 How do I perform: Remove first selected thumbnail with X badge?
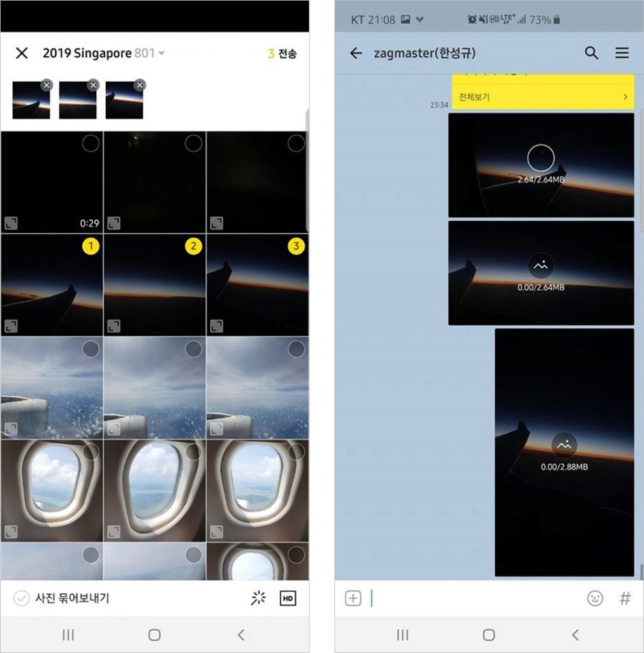point(47,85)
